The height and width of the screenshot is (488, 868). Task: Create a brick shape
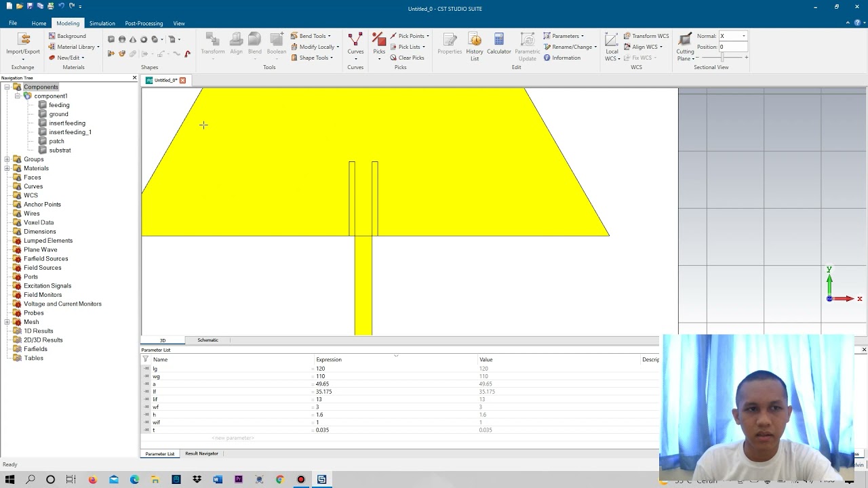click(111, 39)
